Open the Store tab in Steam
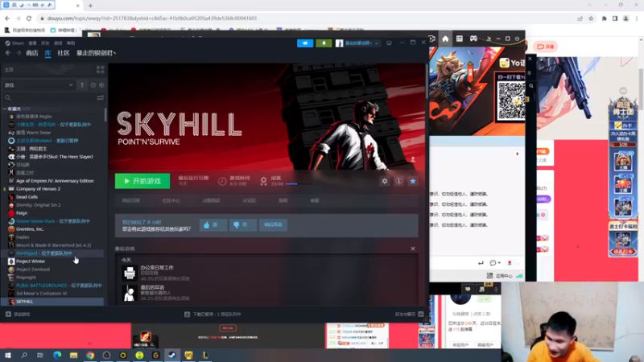 coord(32,53)
